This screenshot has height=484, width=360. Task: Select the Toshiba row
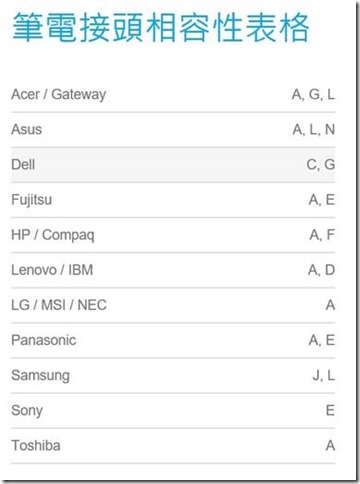173,446
